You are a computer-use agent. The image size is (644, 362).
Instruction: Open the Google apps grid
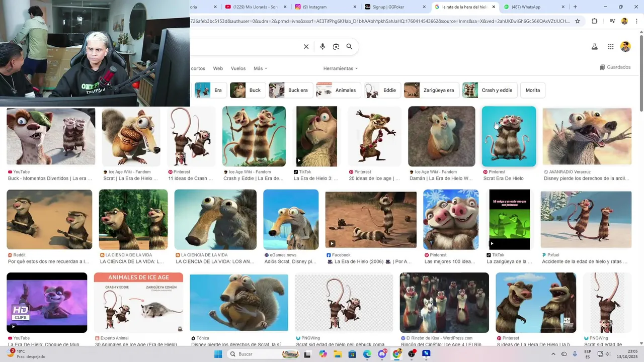click(x=610, y=47)
